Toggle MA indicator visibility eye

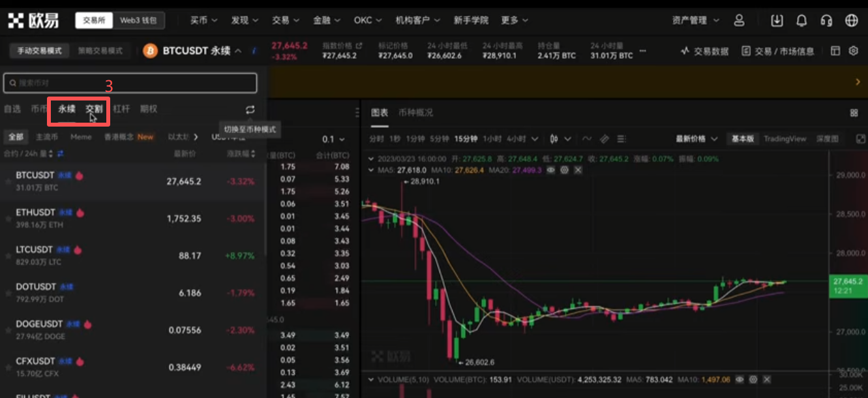[551, 170]
